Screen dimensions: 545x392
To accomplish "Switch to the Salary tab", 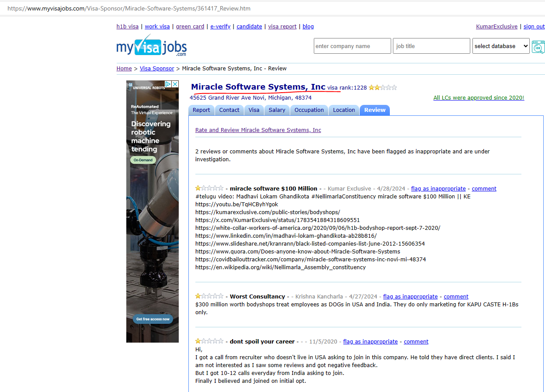I will 277,110.
